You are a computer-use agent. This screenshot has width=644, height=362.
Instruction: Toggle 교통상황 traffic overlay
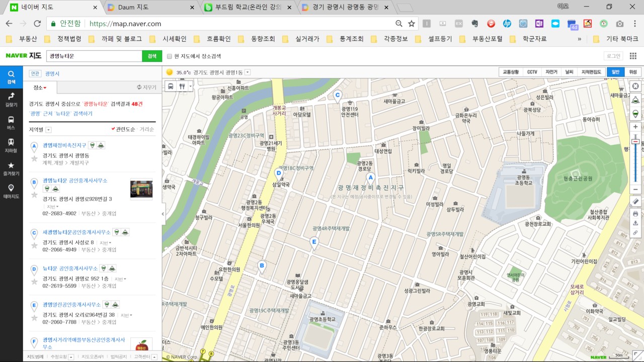(x=511, y=72)
